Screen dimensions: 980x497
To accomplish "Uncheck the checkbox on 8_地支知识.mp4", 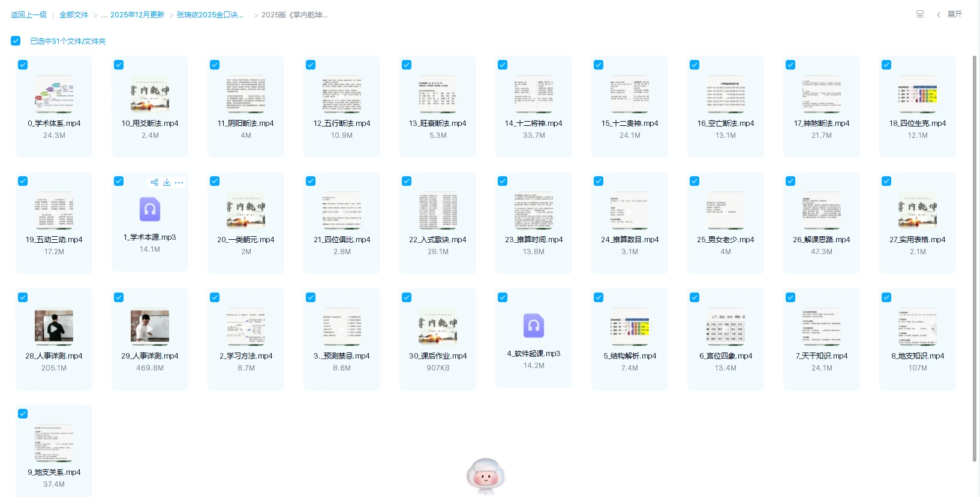I will point(886,297).
